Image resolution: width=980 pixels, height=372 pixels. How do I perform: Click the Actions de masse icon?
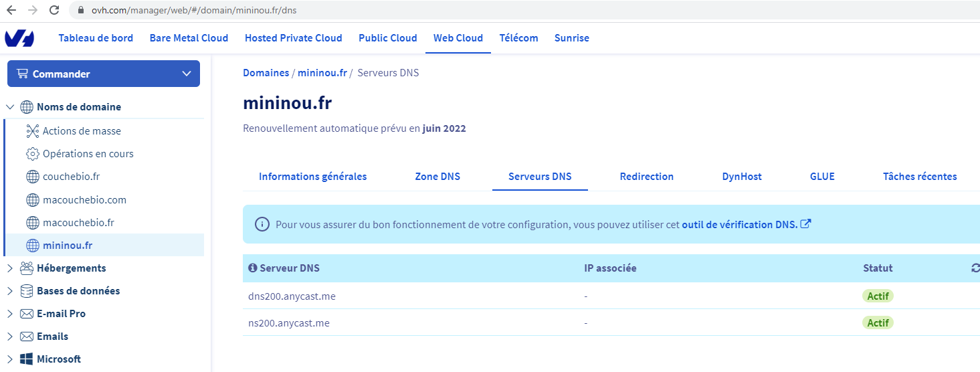tap(33, 131)
